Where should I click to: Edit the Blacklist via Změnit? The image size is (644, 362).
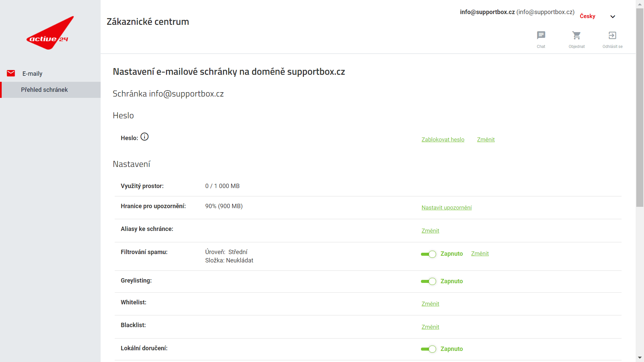pos(430,327)
